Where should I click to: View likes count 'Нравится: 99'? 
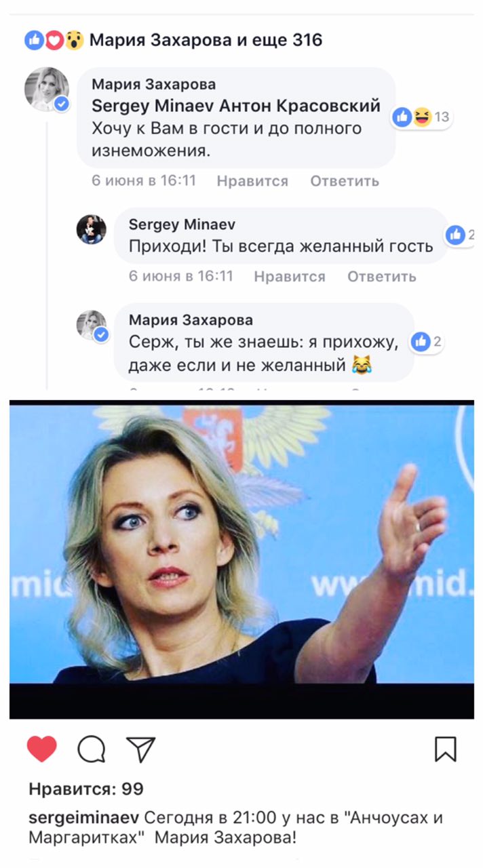pyautogui.click(x=86, y=789)
